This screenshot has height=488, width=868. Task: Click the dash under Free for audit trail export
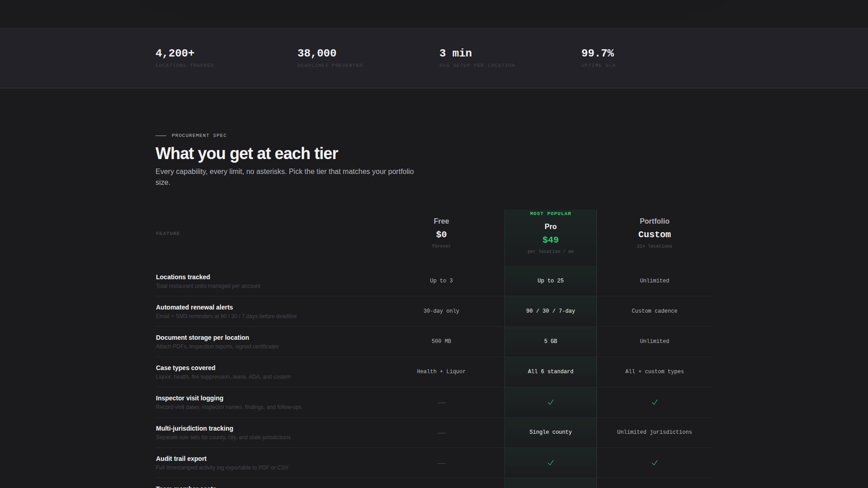[x=441, y=463]
